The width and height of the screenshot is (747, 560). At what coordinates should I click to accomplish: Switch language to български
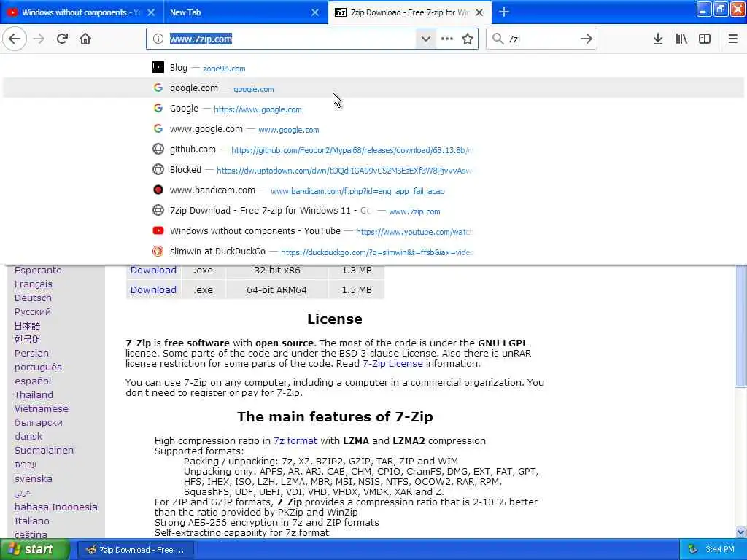click(38, 422)
